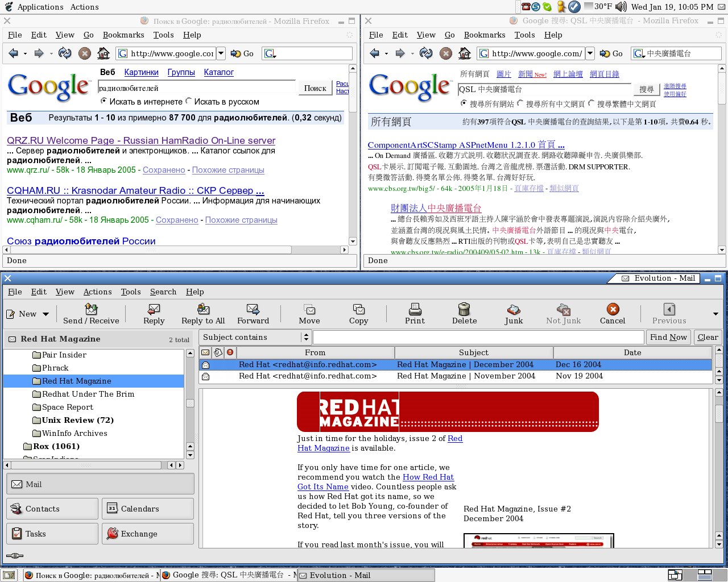Open URL history dropdown in right Firefox
Image resolution: width=728 pixels, height=582 pixels.
[590, 53]
